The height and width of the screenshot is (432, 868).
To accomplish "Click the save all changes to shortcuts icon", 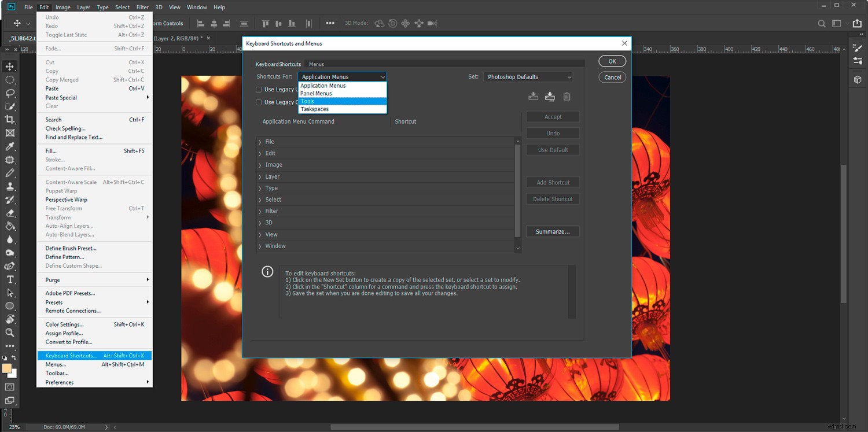I will click(533, 97).
